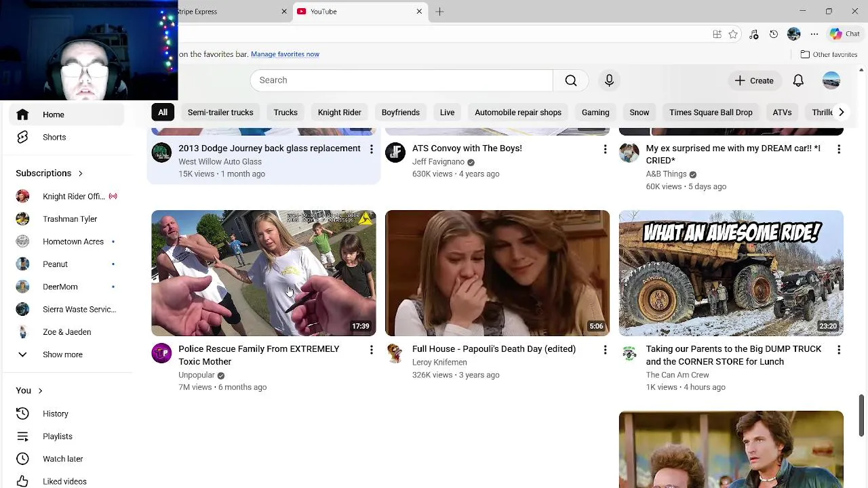Image resolution: width=868 pixels, height=488 pixels.
Task: Open Peanut subscription
Action: [66, 264]
